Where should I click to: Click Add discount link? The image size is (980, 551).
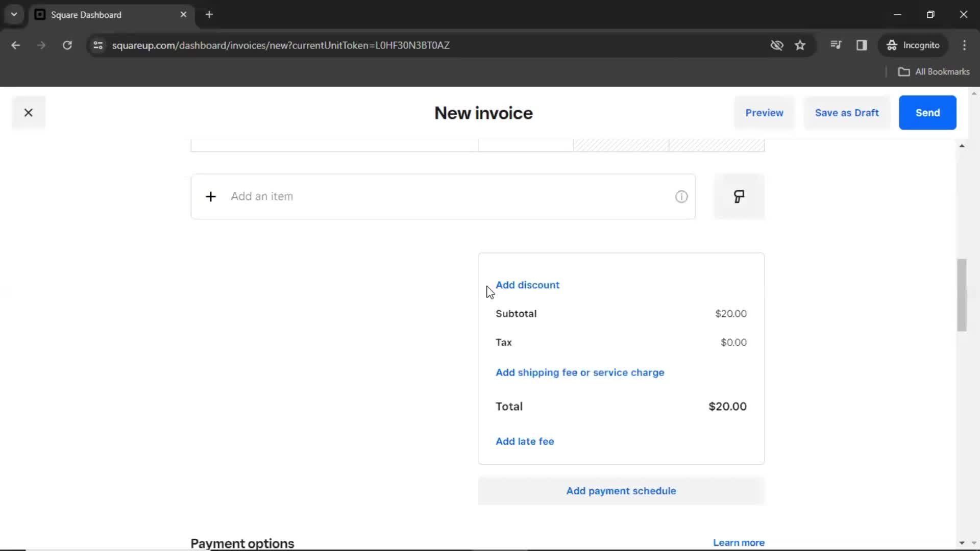[528, 284]
